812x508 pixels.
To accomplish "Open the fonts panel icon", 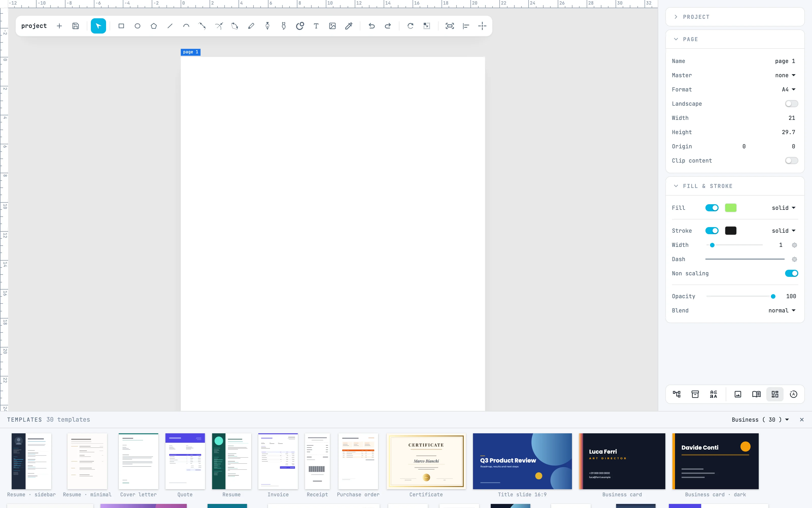I will pyautogui.click(x=713, y=394).
